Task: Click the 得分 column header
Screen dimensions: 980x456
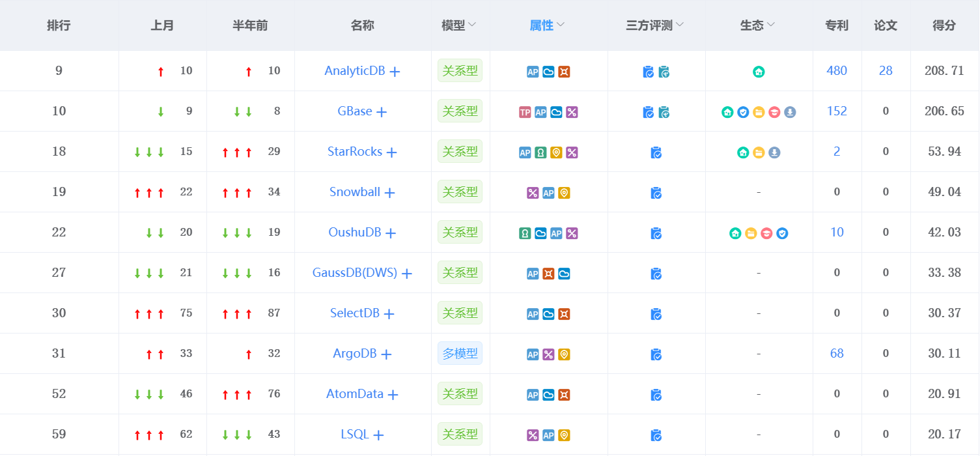Action: pyautogui.click(x=944, y=25)
